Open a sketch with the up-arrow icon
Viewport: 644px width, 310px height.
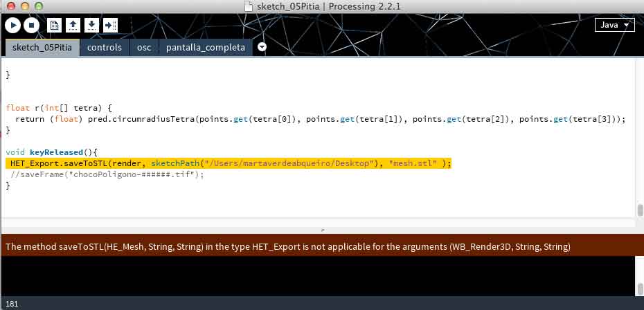click(73, 26)
